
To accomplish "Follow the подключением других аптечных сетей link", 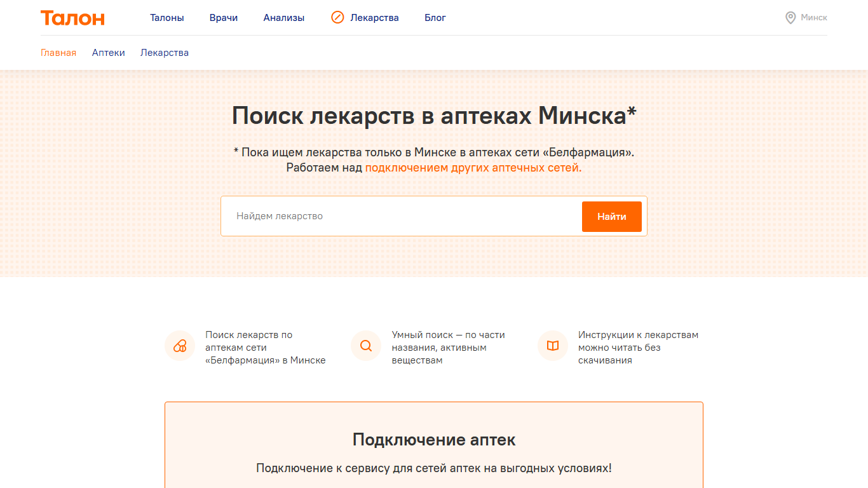I will (x=473, y=168).
